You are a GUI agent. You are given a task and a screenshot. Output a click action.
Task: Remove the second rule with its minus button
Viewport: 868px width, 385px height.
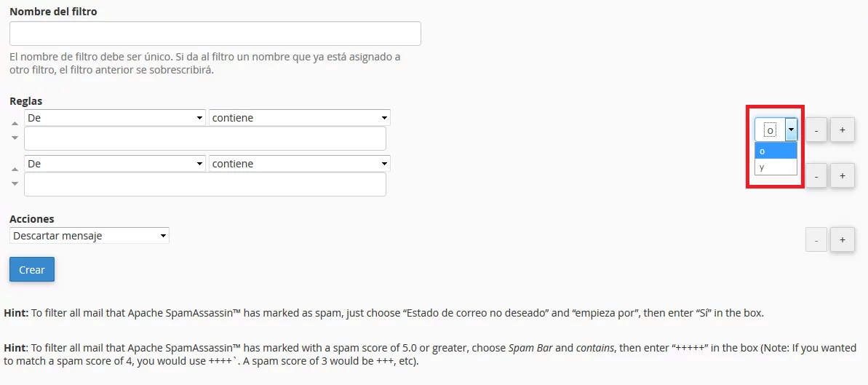pyautogui.click(x=816, y=175)
